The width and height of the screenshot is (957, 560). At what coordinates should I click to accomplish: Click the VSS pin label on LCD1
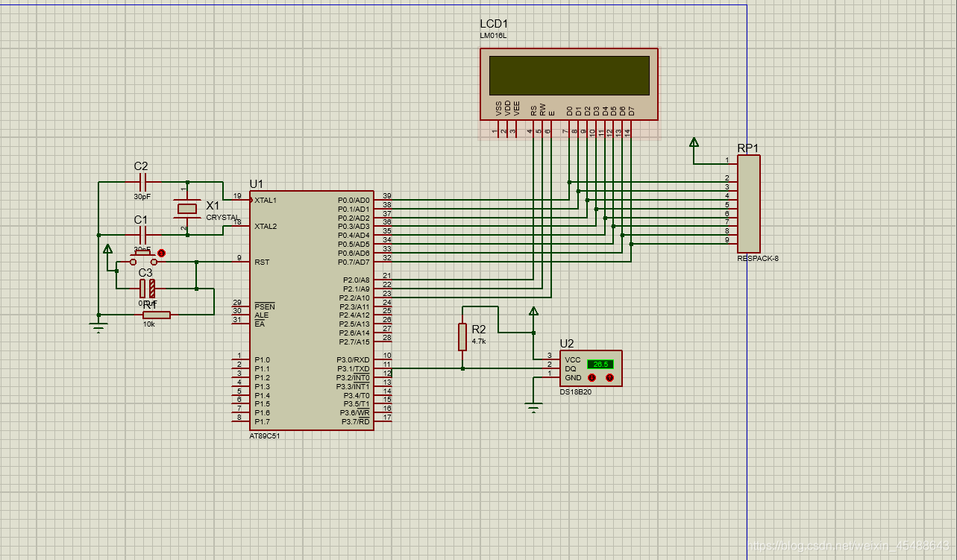[x=498, y=109]
